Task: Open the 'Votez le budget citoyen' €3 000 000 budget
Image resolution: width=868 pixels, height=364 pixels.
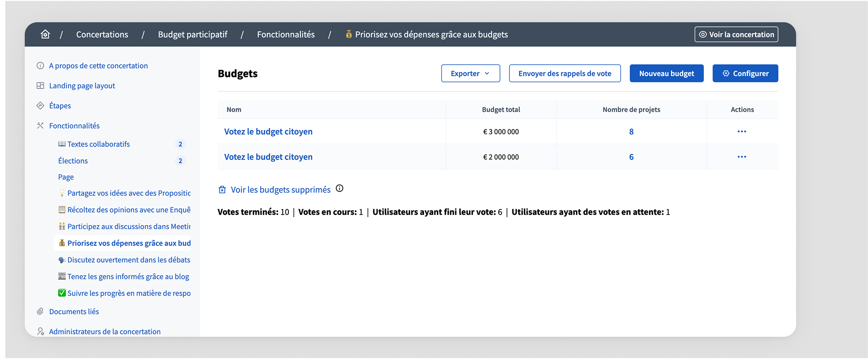Action: pyautogui.click(x=268, y=132)
